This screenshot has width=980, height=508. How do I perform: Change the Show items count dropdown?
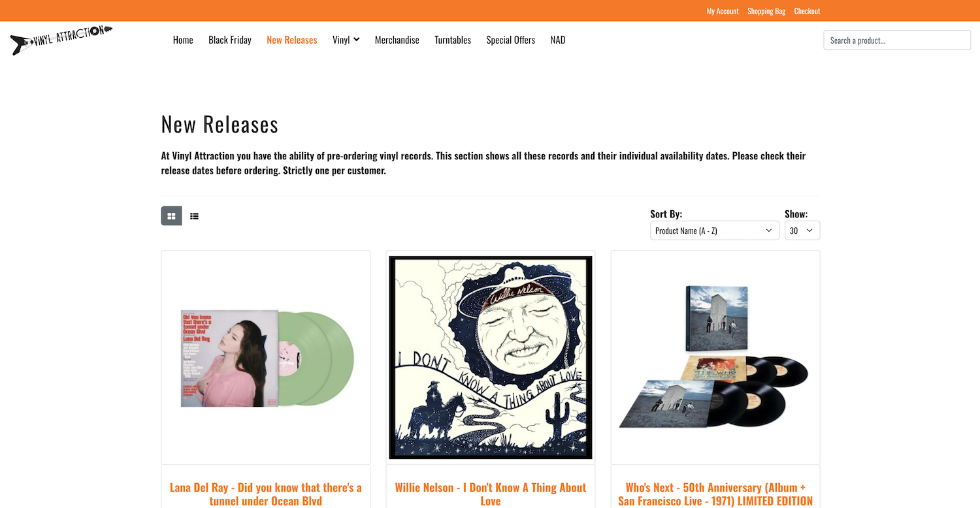(x=802, y=230)
